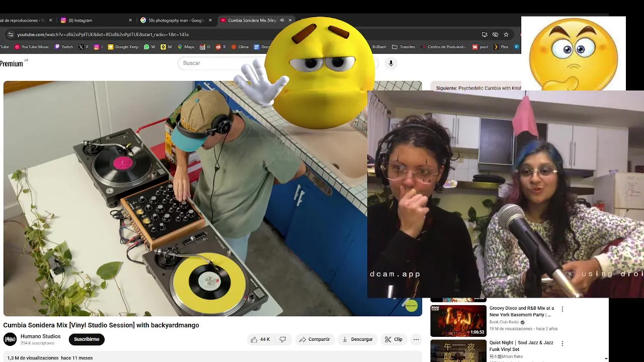This screenshot has width=644, height=362.
Task: Click the video title Cumbia Sonidera Mix
Action: (101, 325)
